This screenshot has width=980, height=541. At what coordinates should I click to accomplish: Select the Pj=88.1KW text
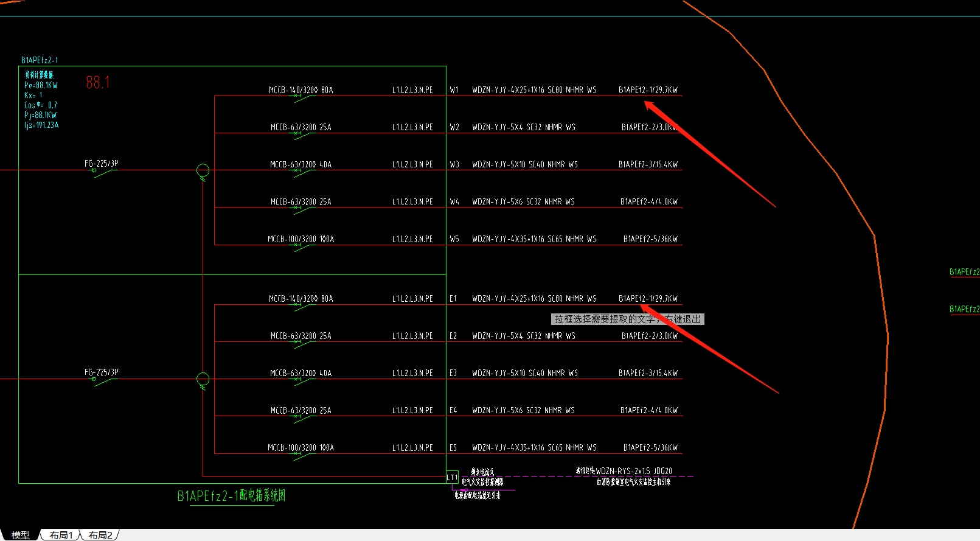[x=41, y=115]
